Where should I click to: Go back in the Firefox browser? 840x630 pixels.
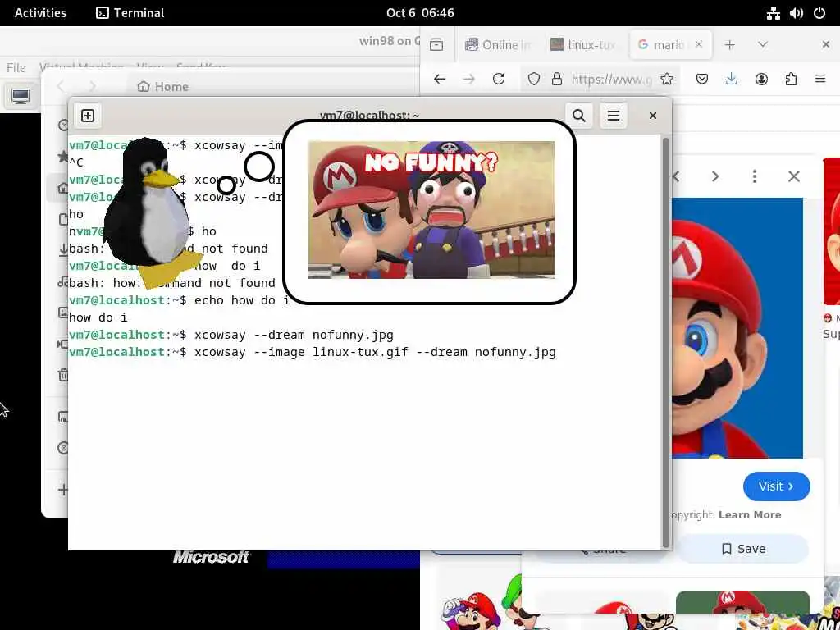coord(440,80)
